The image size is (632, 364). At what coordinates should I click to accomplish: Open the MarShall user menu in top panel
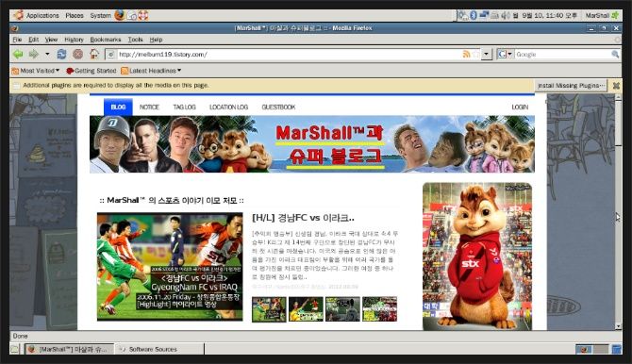click(602, 15)
